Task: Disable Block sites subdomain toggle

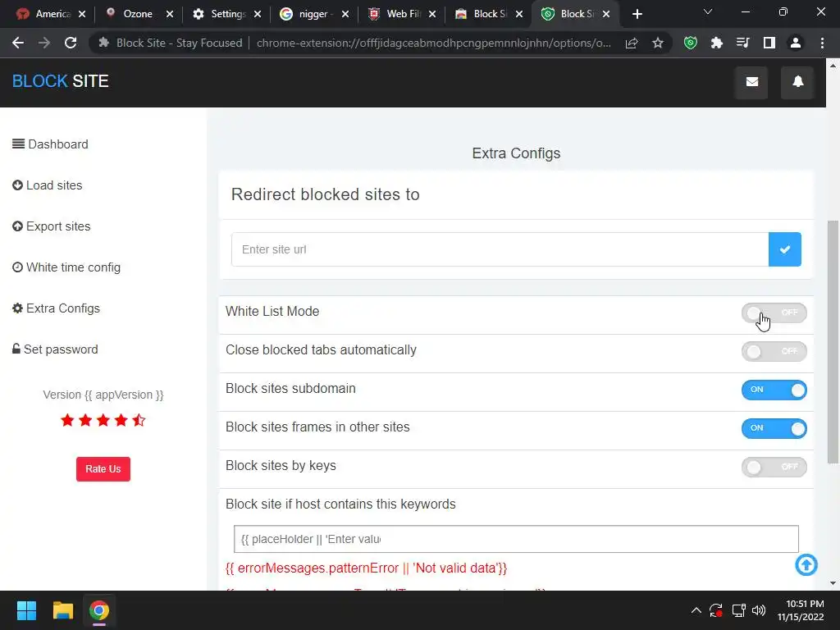Action: 774,390
